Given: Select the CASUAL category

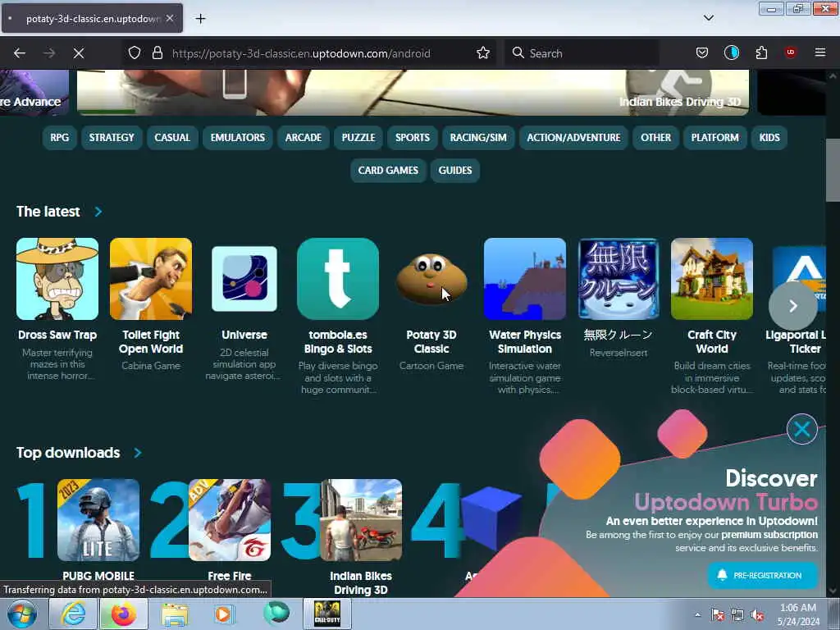Looking at the screenshot, I should 172,138.
